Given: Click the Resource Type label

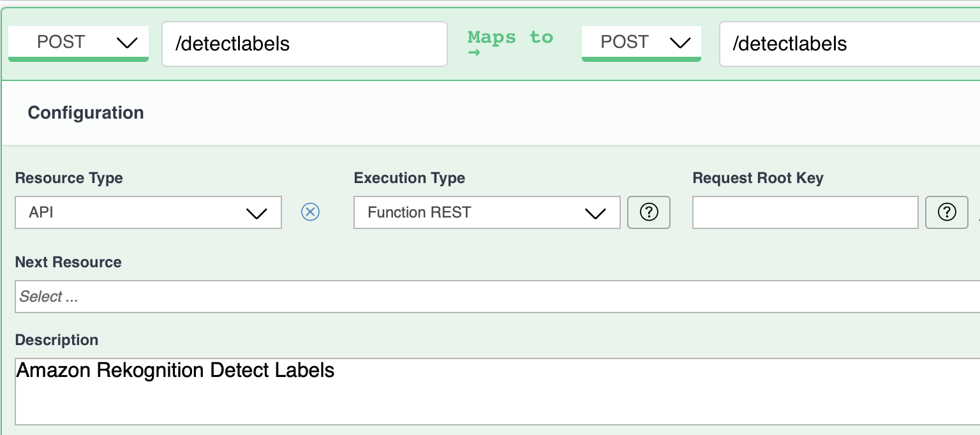Looking at the screenshot, I should tap(69, 178).
